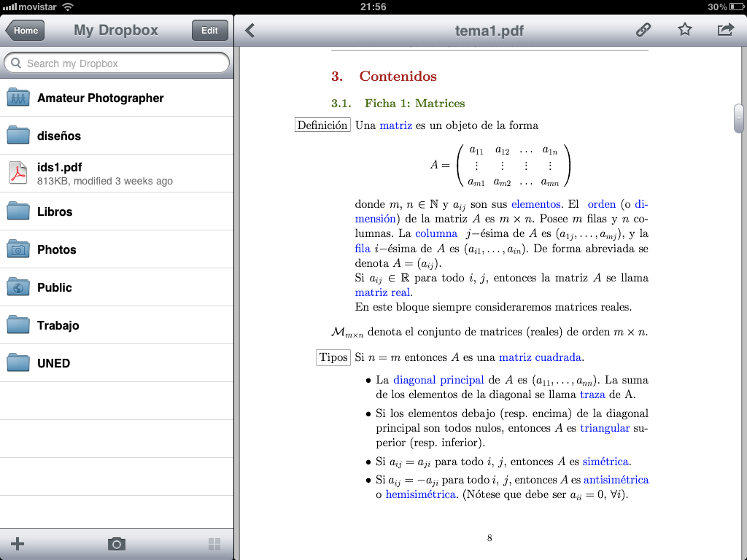Open the Trabajo folder
Image resolution: width=747 pixels, height=560 pixels.
coord(117,325)
